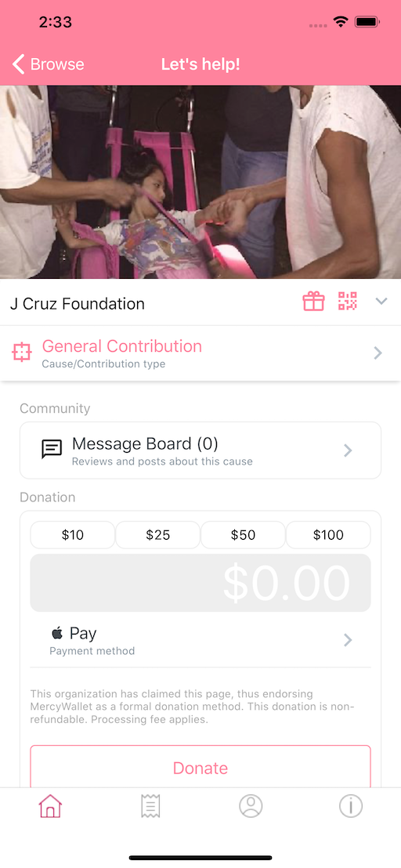Image resolution: width=401 pixels, height=868 pixels.
Task: Choose the $100 preset amount
Action: coord(328,535)
